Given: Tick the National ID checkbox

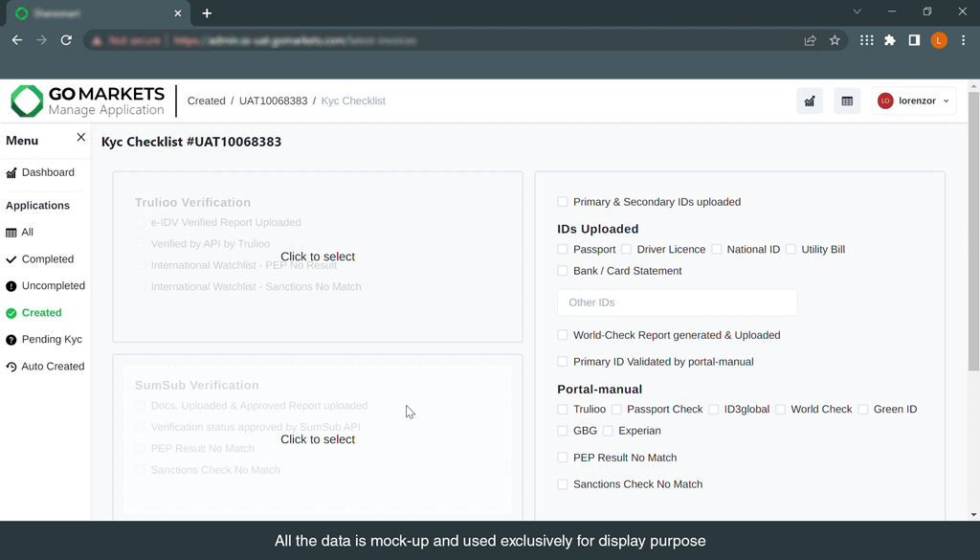Looking at the screenshot, I should point(716,250).
